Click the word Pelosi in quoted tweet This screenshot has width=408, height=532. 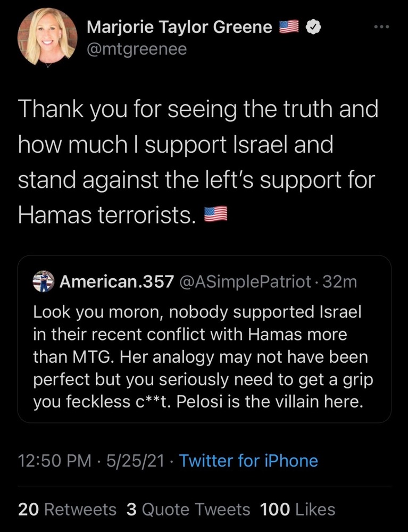click(x=212, y=403)
